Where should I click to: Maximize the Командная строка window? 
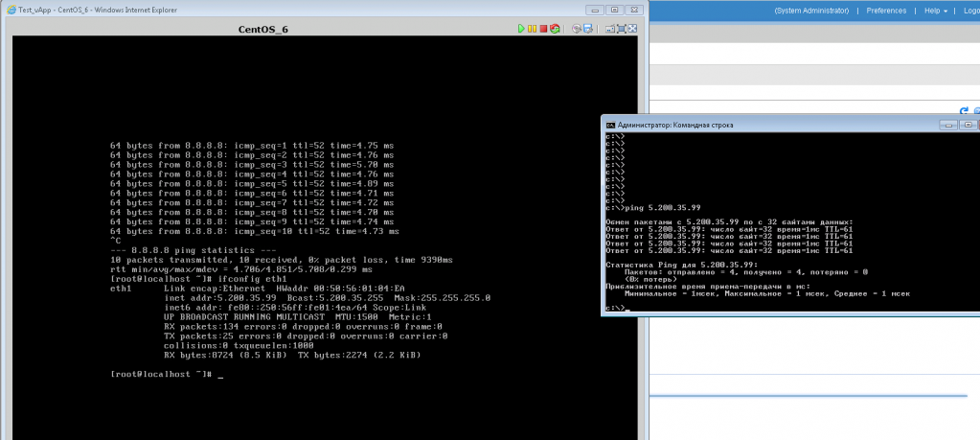pos(969,125)
